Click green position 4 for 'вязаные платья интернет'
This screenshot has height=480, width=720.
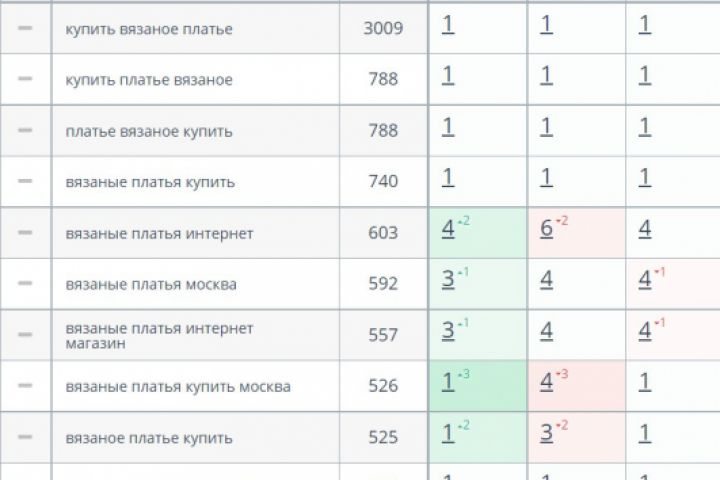point(448,230)
